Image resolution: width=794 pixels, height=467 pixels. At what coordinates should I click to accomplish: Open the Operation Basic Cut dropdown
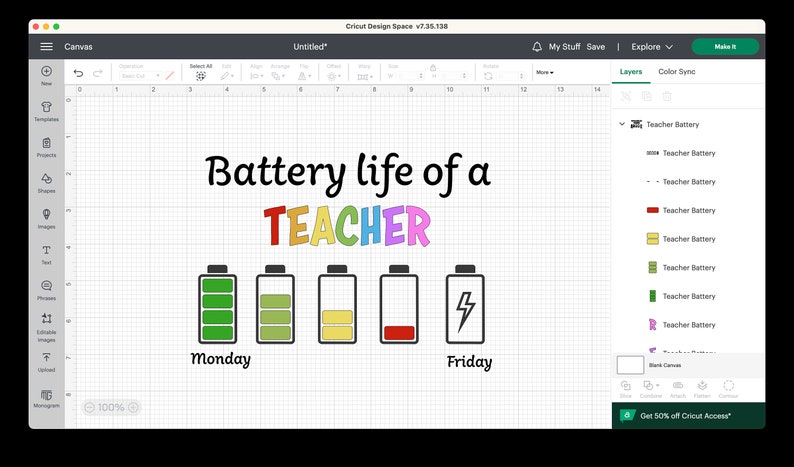(x=140, y=76)
